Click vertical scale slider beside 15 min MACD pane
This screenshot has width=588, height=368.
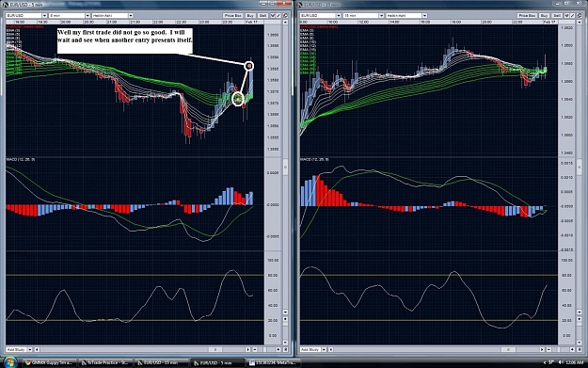(x=580, y=167)
